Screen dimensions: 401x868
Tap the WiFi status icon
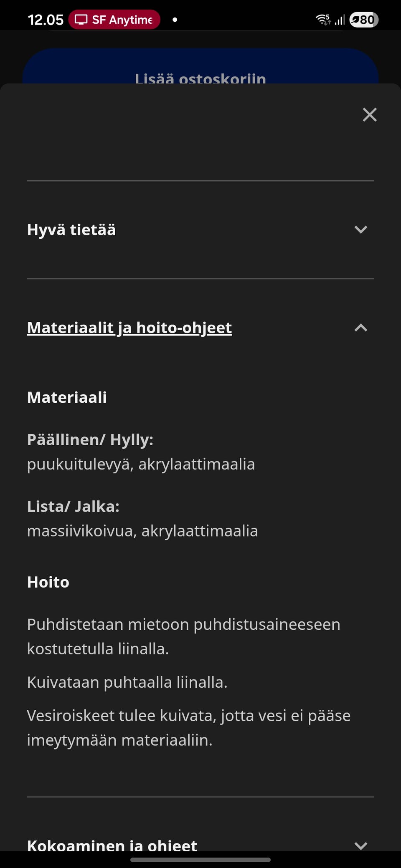click(322, 18)
